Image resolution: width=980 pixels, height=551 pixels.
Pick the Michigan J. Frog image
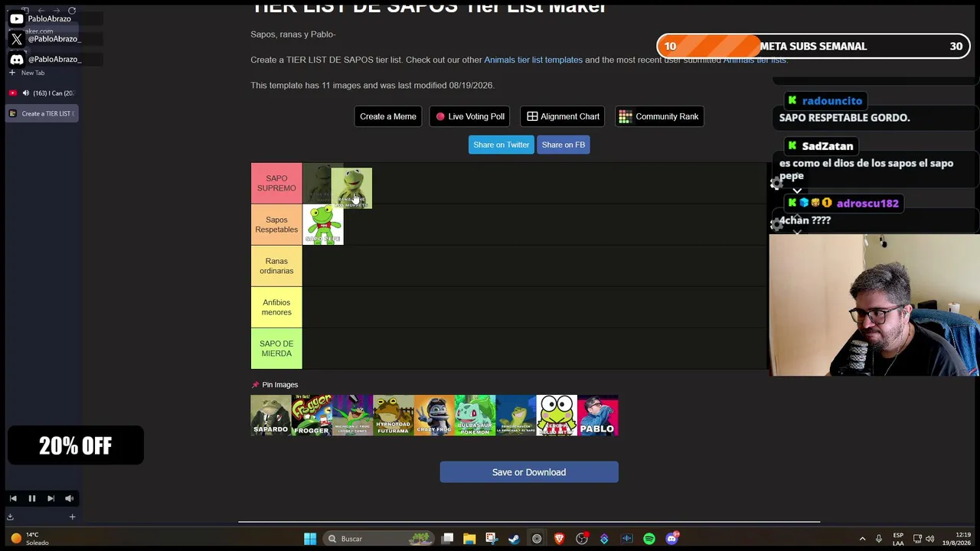coord(352,415)
